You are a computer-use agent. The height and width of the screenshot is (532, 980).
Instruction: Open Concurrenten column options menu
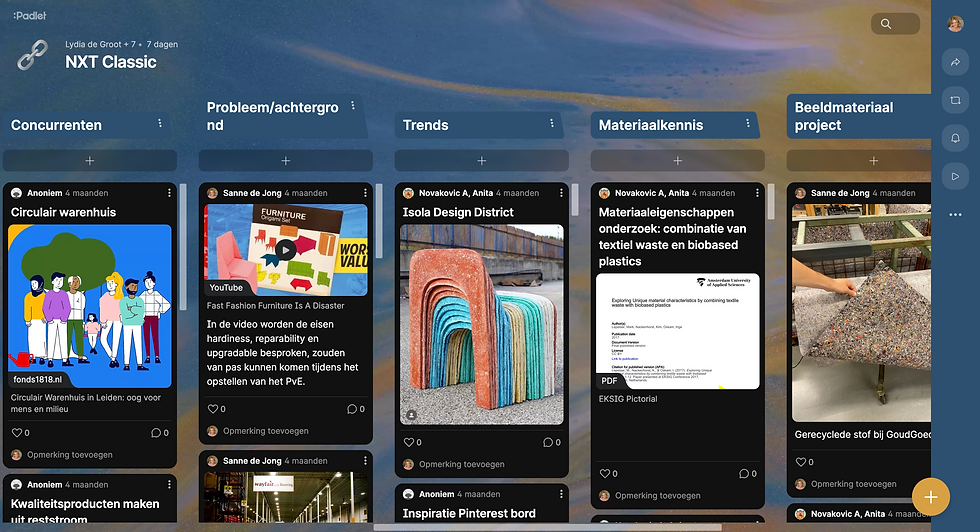(160, 123)
